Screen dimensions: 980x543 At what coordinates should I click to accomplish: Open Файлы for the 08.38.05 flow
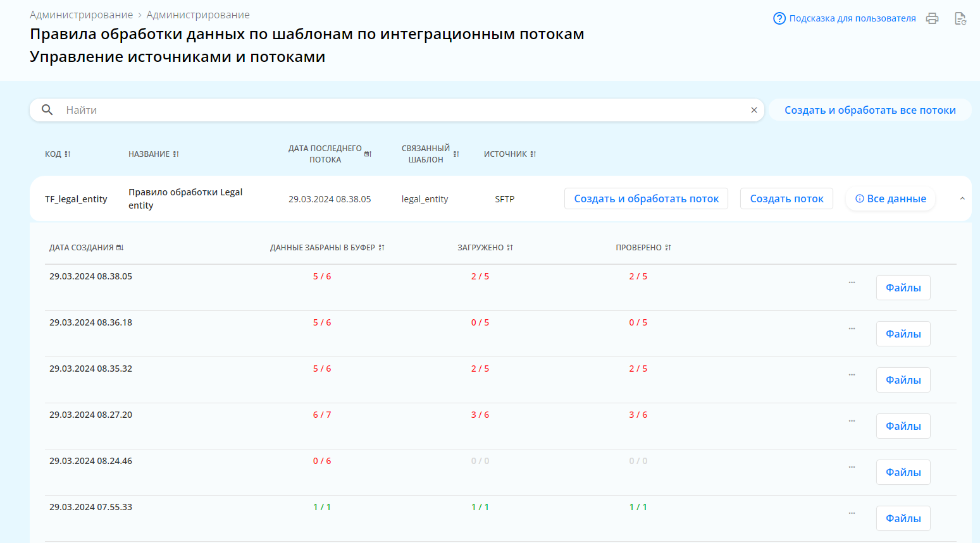(903, 288)
